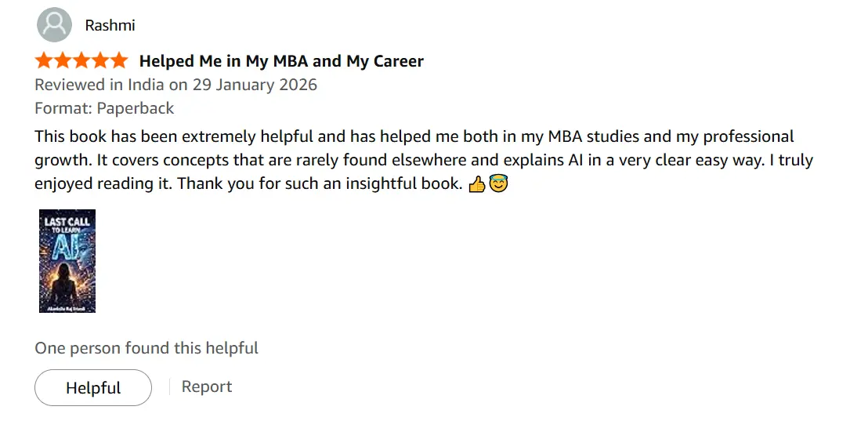Click the fifth orange rating star
868x421 pixels.
[118, 60]
